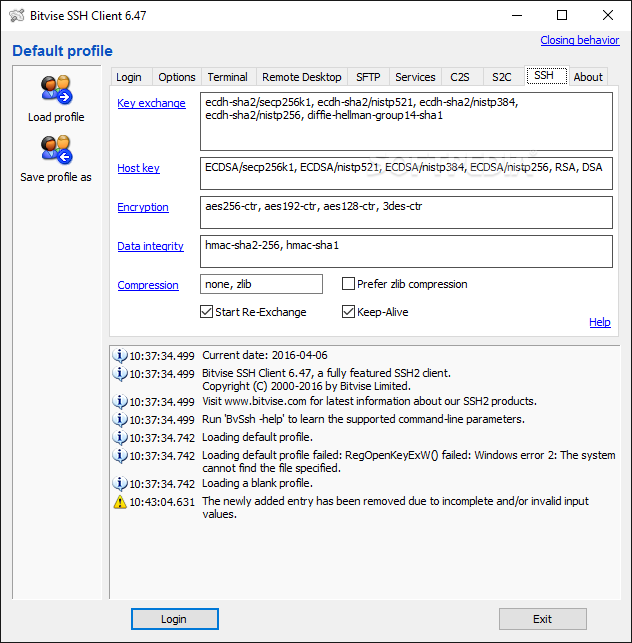The height and width of the screenshot is (643, 632).
Task: Switch to the S2C tab
Action: pyautogui.click(x=502, y=77)
